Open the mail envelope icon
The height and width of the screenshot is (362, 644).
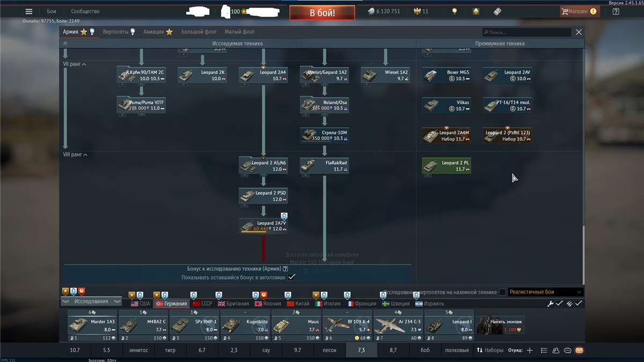click(579, 350)
